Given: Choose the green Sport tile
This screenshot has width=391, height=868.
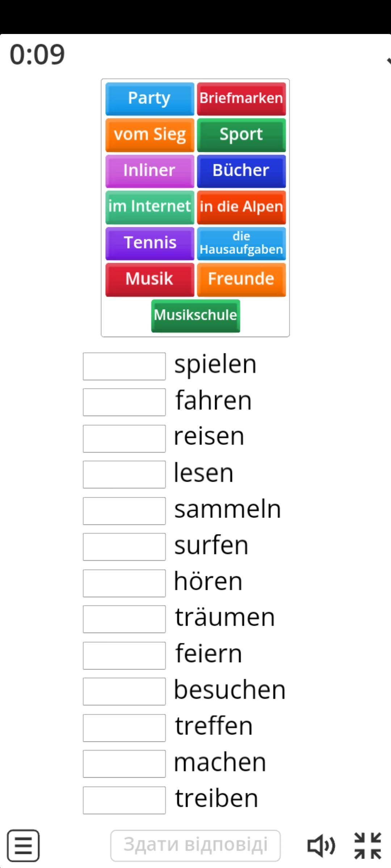Looking at the screenshot, I should coord(241,135).
